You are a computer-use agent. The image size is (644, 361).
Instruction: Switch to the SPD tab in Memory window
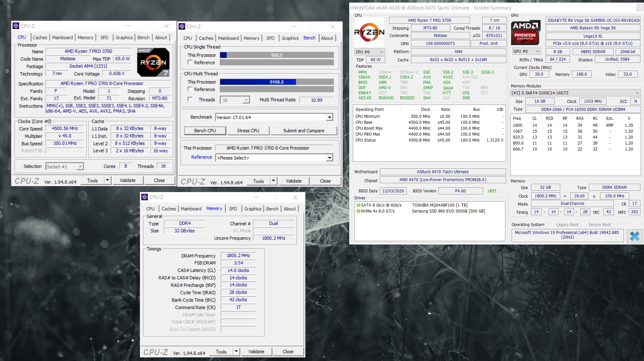click(233, 209)
